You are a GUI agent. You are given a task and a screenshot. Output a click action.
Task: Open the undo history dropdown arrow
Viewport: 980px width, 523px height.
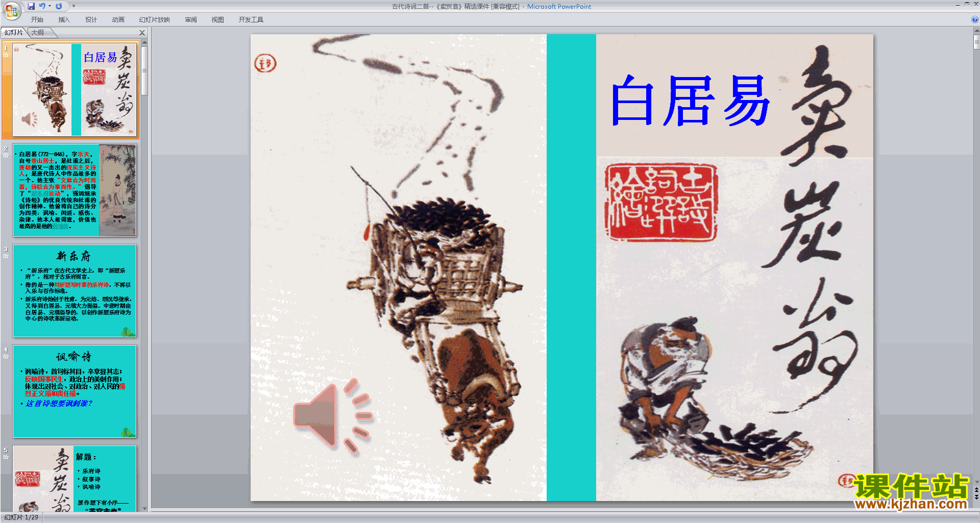(50, 6)
